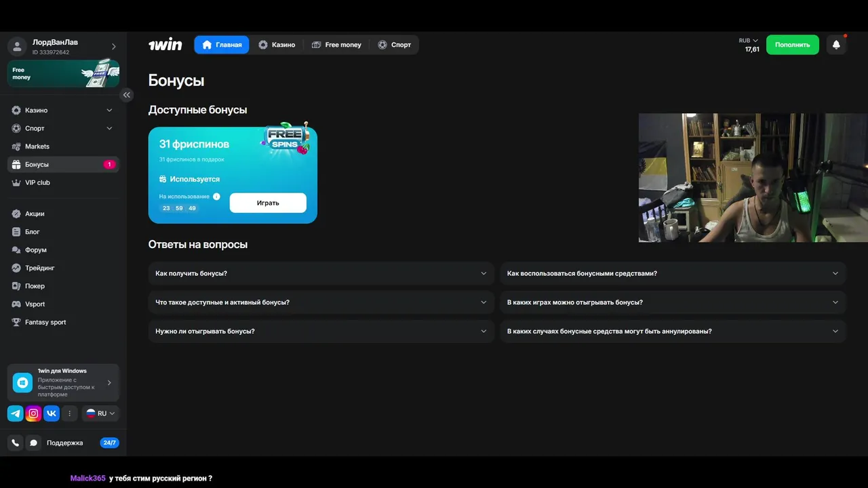The image size is (868, 488).
Task: Open the support chat bubble icon
Action: tap(33, 443)
